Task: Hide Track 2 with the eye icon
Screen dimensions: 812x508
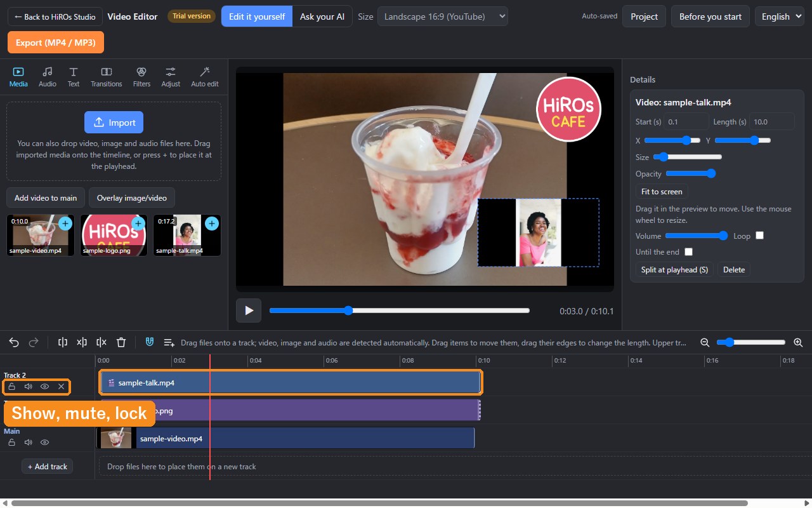Action: coord(44,386)
